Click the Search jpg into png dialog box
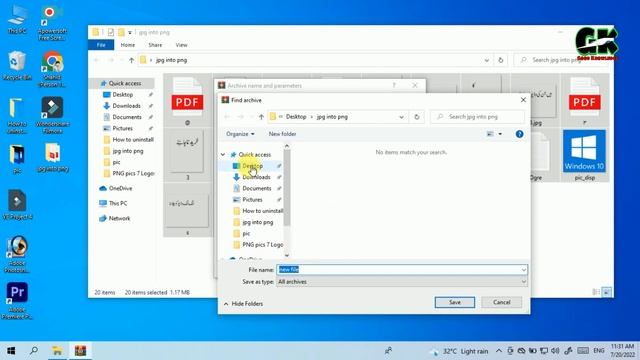 pyautogui.click(x=478, y=117)
